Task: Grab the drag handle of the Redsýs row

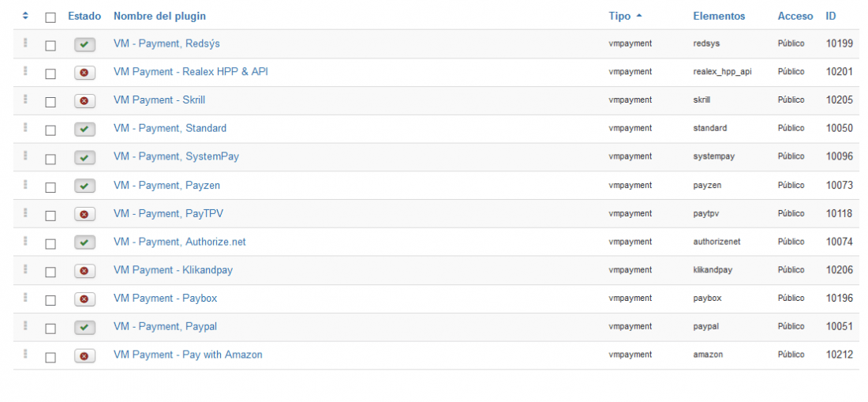Action: [25, 43]
